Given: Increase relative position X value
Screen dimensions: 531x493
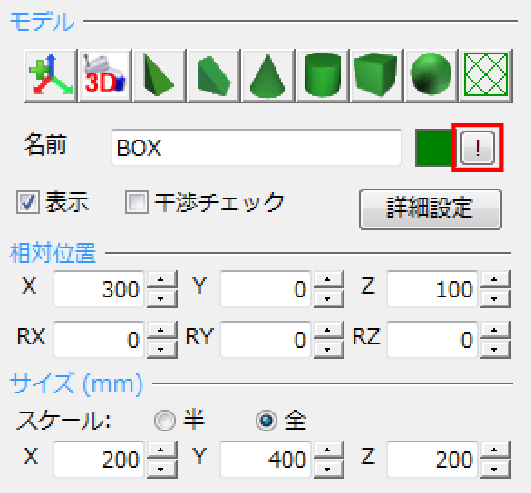Looking at the screenshot, I should click(x=162, y=280).
